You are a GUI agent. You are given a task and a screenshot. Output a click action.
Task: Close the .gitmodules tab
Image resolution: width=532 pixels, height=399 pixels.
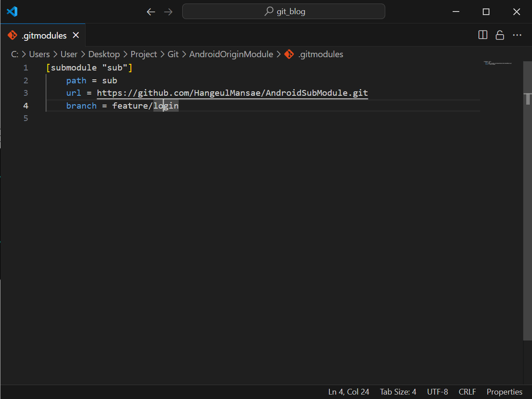(76, 35)
